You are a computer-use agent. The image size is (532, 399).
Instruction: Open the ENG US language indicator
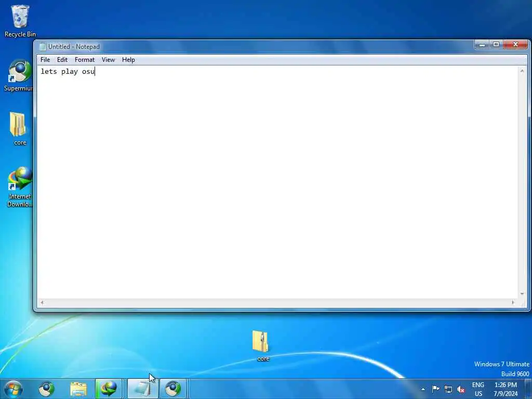(x=478, y=389)
